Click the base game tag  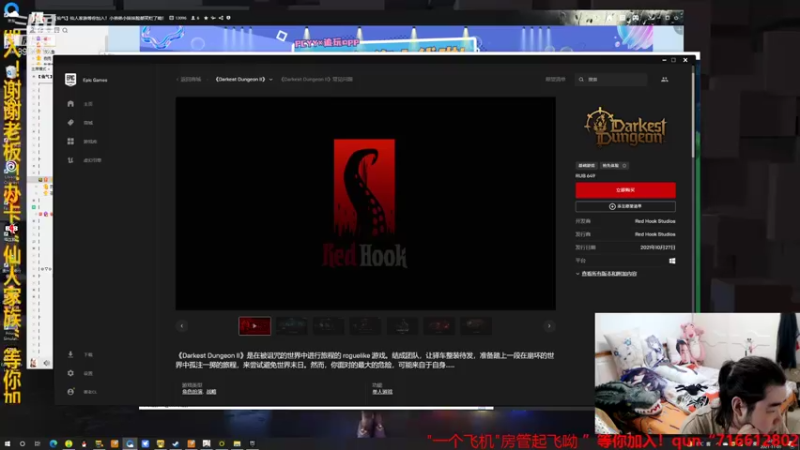coord(586,165)
